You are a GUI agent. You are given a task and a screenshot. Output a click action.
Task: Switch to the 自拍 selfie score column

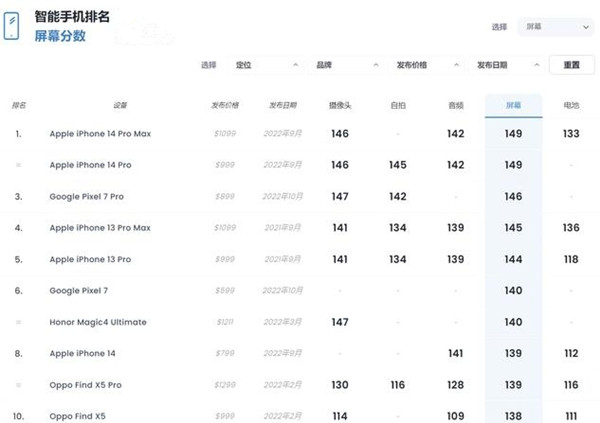click(398, 105)
